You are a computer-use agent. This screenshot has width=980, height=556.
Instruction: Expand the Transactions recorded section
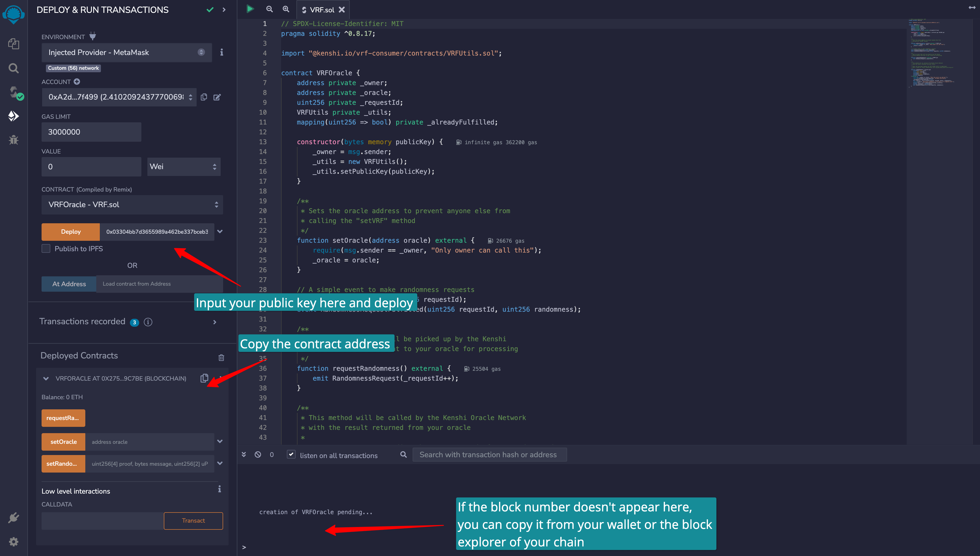pos(214,322)
